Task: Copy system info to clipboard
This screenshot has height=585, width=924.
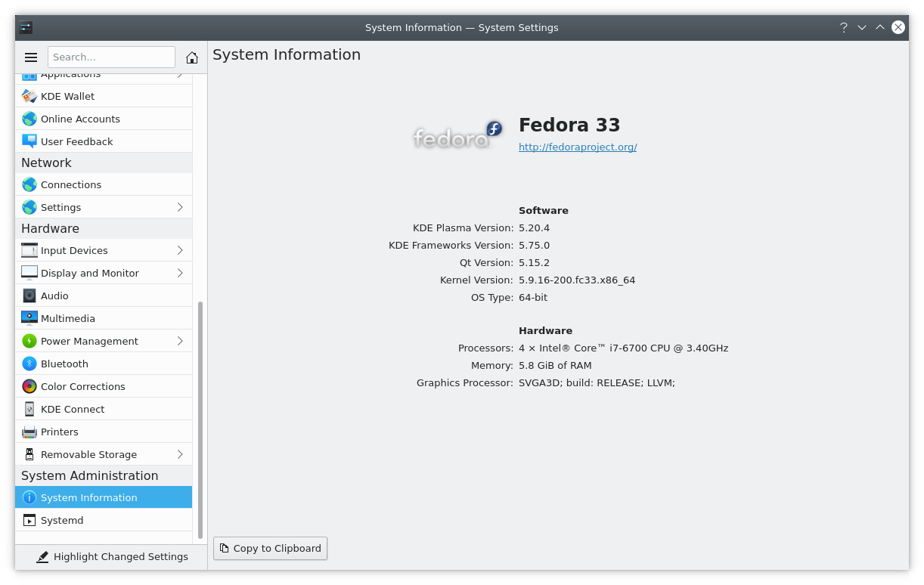Action: 270,548
